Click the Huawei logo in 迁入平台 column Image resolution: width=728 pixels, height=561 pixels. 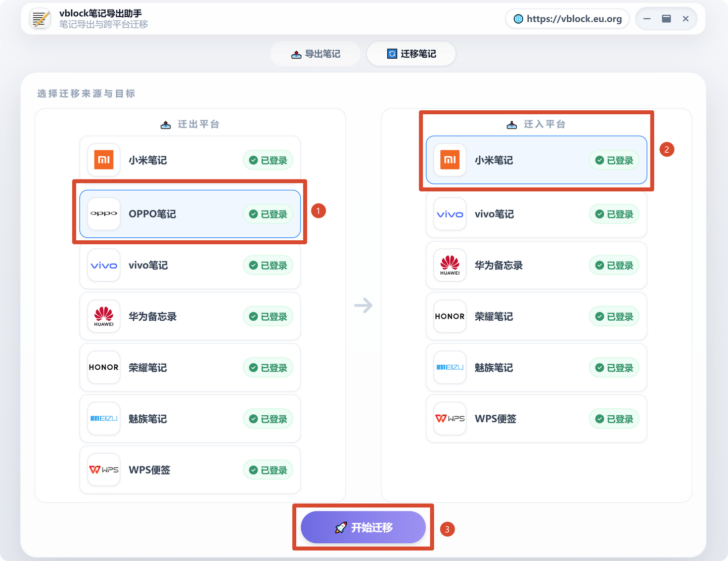point(450,265)
